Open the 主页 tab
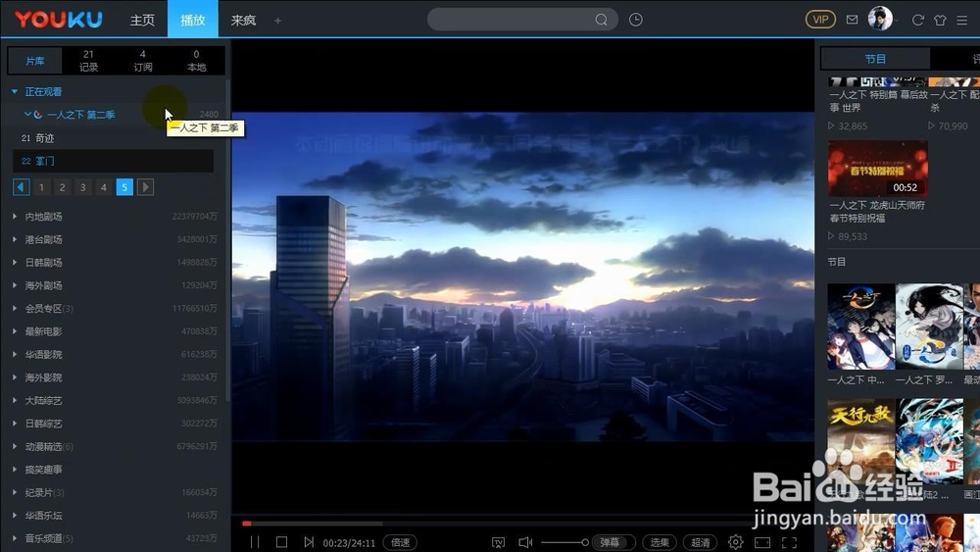Screen dimensions: 980x552 click(142, 20)
